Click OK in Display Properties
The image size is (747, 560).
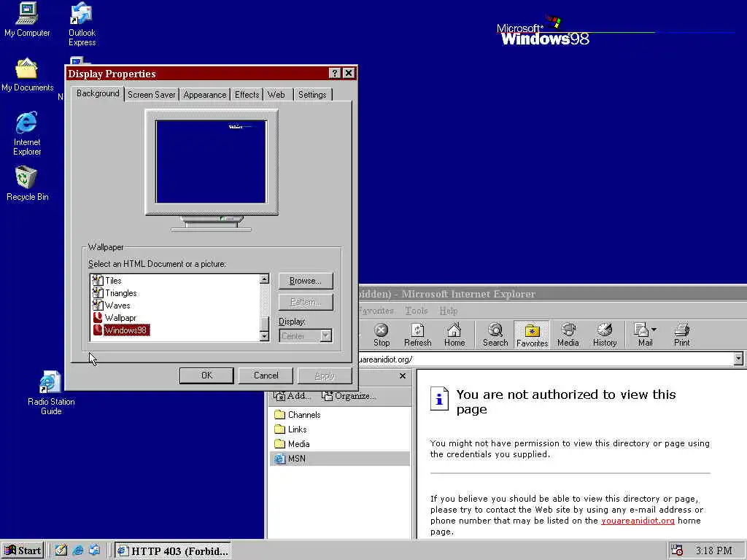pyautogui.click(x=206, y=376)
